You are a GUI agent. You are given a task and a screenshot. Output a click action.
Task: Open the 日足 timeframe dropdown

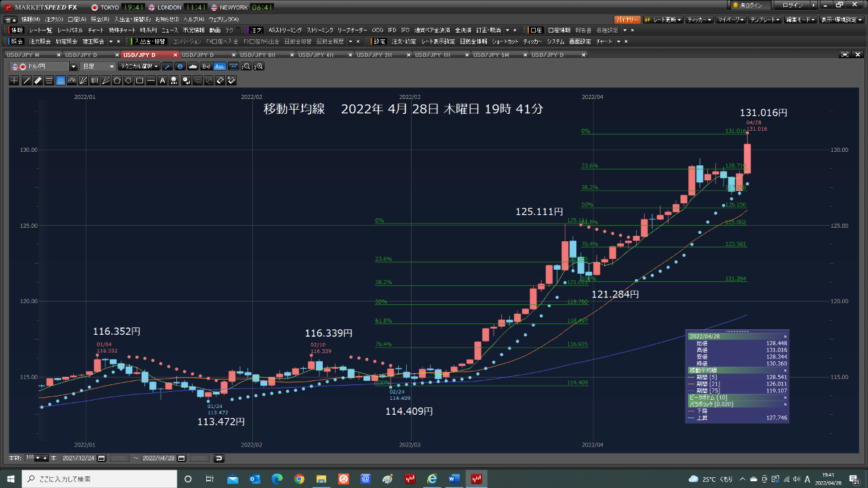pos(98,66)
